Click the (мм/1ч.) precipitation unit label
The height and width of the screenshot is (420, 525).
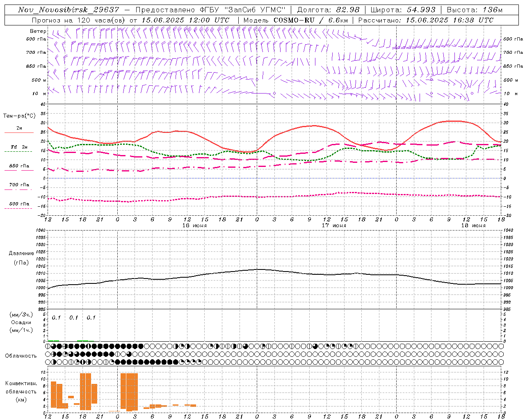[x=21, y=330]
